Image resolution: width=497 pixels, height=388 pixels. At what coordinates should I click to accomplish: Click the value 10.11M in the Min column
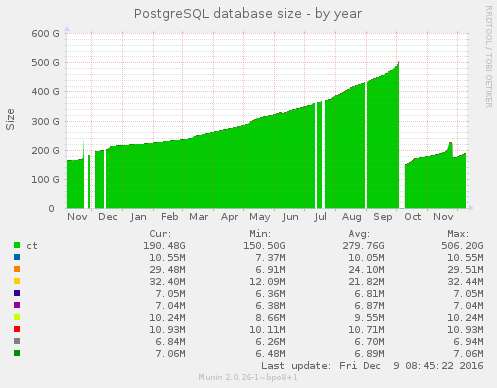click(267, 330)
